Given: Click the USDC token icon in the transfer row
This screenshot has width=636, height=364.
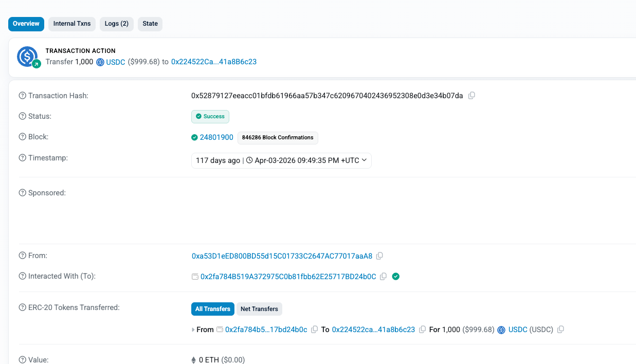Looking at the screenshot, I should pos(501,330).
